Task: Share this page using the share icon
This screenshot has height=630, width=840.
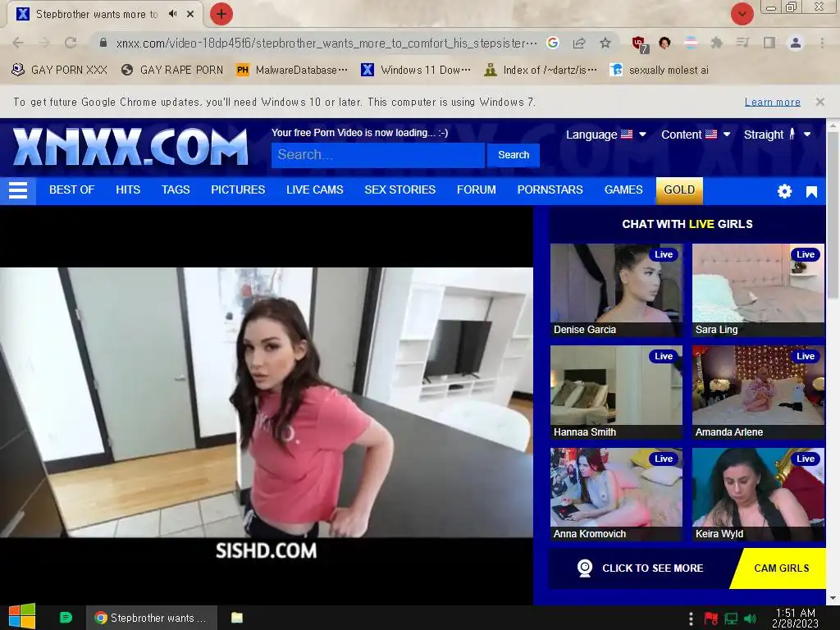Action: pyautogui.click(x=579, y=43)
